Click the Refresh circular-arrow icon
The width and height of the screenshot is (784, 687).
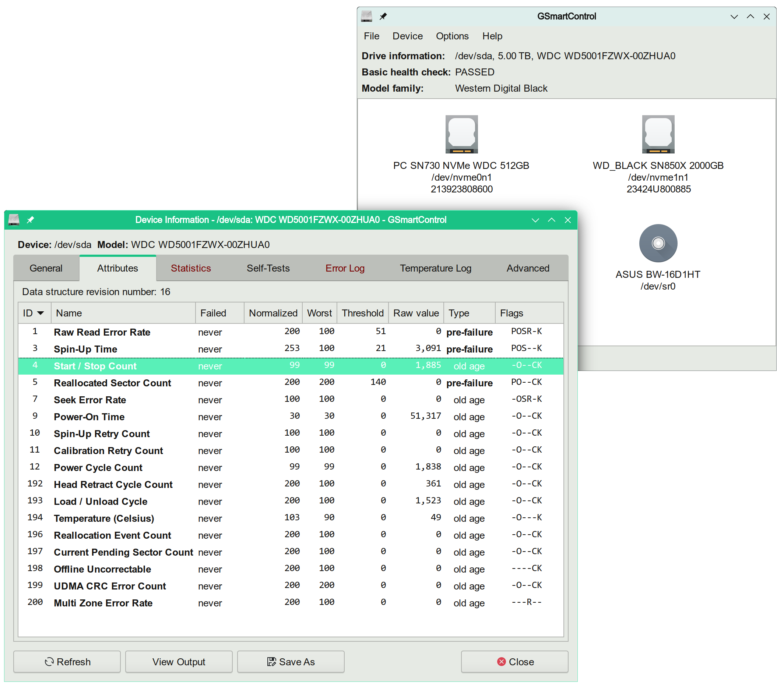point(49,661)
